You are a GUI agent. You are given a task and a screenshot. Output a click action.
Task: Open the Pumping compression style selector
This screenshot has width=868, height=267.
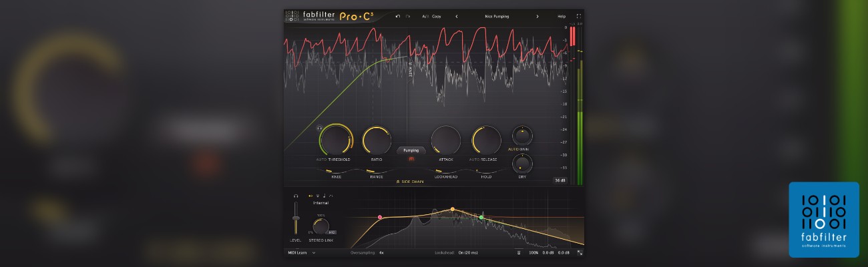411,150
